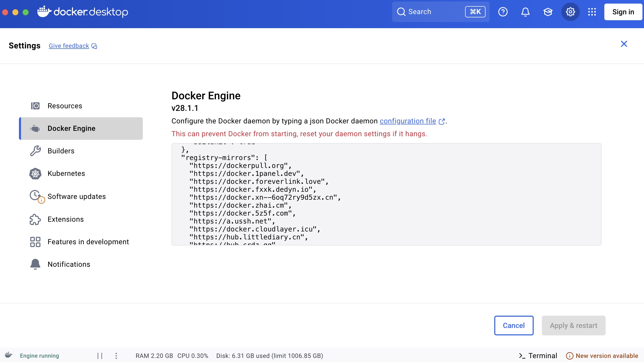Viewport: 644px width, 362px height.
Task: Open Features in development settings
Action: pos(88,241)
